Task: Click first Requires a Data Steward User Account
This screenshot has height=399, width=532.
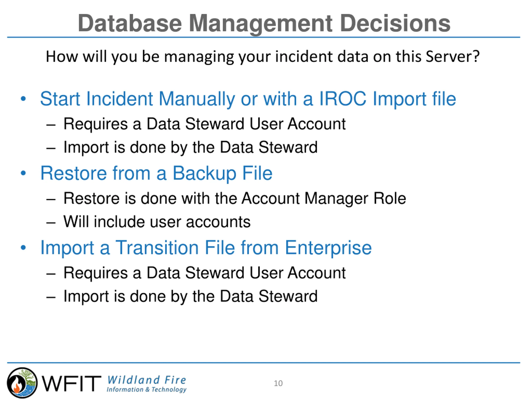Action: click(204, 124)
